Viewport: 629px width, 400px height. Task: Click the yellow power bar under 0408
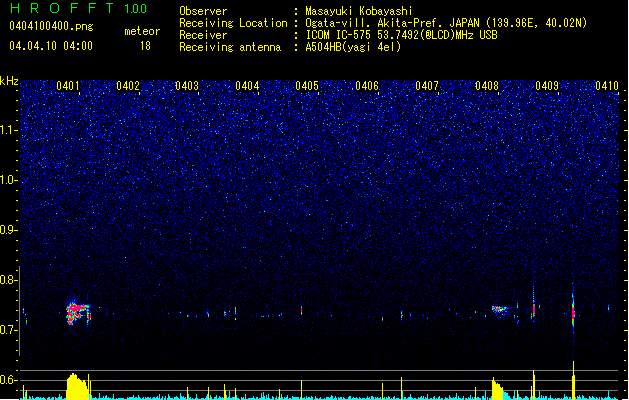point(497,389)
